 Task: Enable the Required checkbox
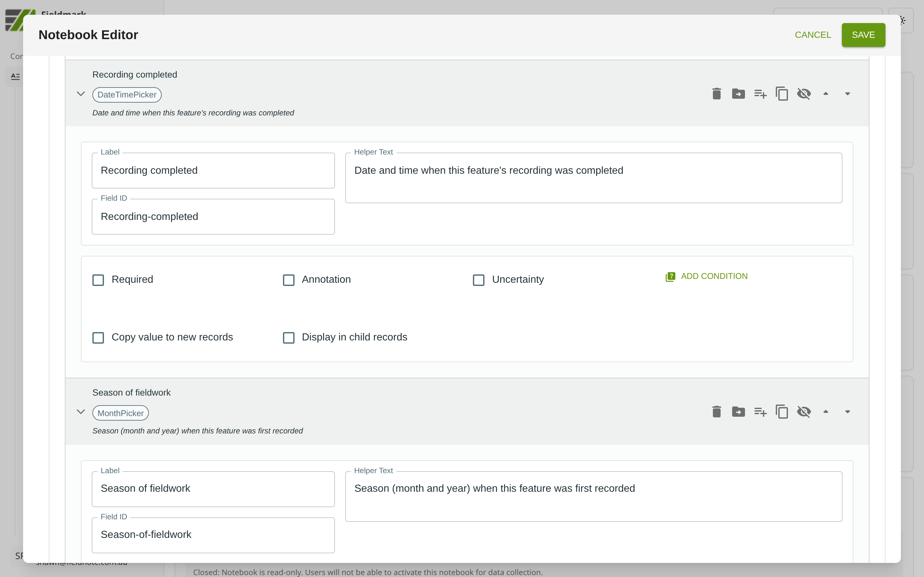pos(98,280)
